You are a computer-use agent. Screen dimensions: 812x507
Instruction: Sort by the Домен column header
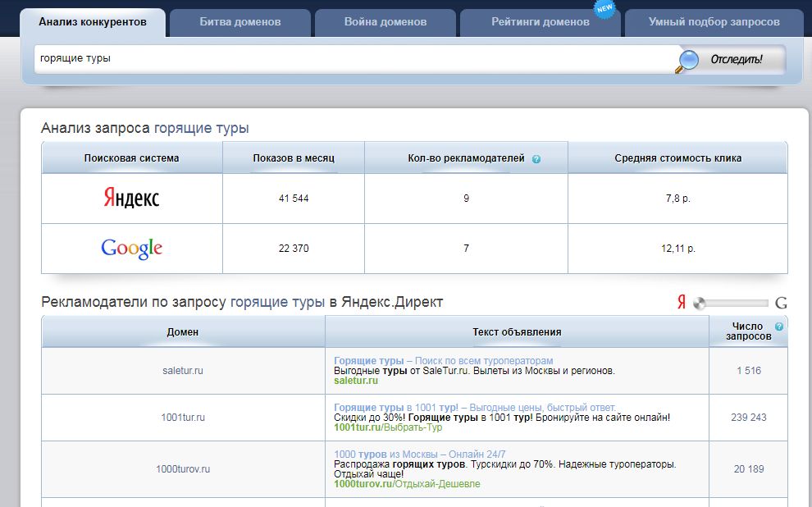coord(183,332)
